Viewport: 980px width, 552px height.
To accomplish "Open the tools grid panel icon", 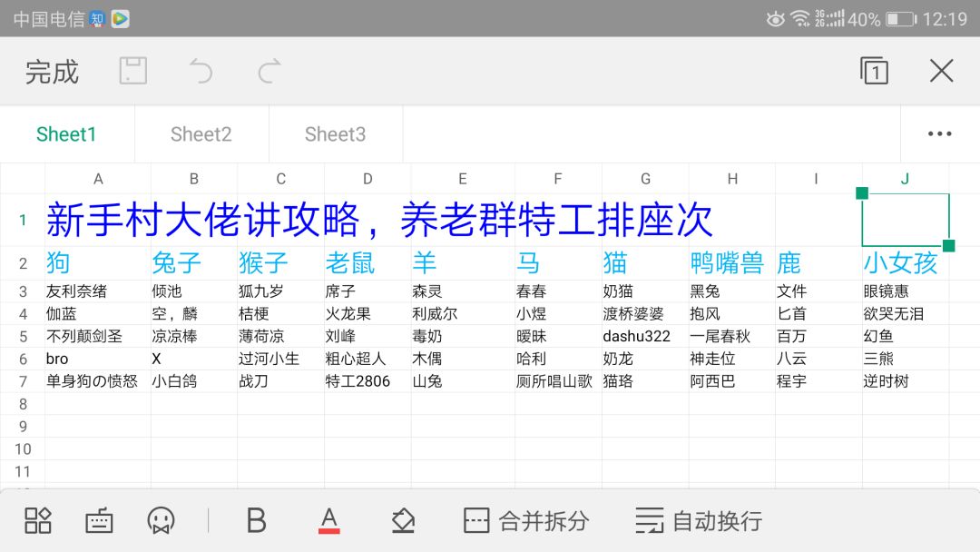I will (37, 520).
